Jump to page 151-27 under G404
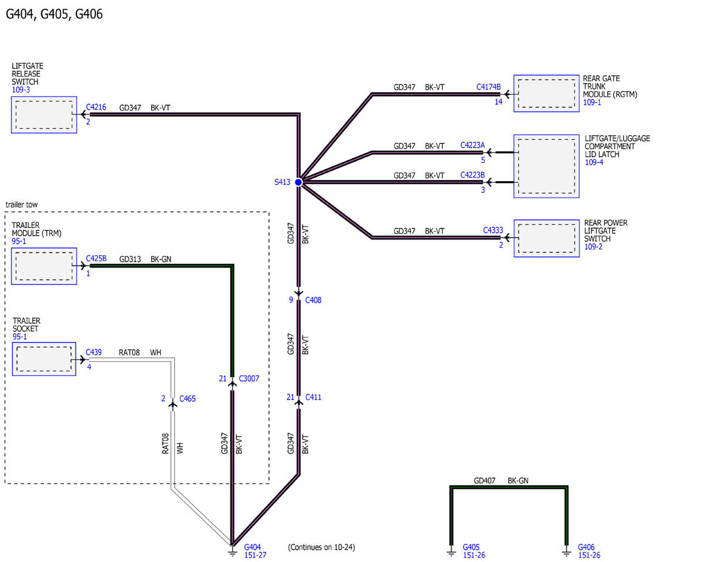The width and height of the screenshot is (728, 562). pos(254,555)
